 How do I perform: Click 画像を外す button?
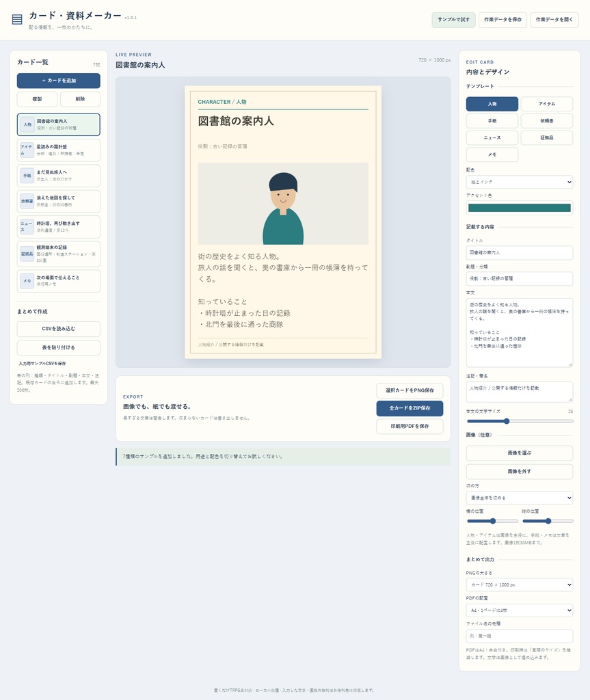[520, 472]
